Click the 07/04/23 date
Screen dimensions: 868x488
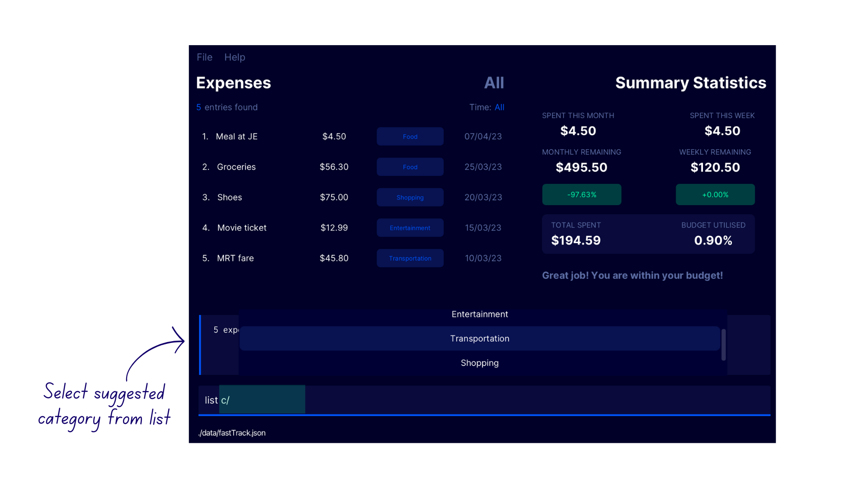click(483, 136)
